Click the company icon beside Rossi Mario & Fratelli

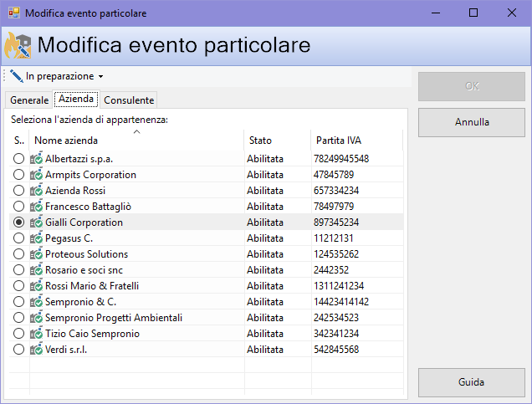pos(36,286)
